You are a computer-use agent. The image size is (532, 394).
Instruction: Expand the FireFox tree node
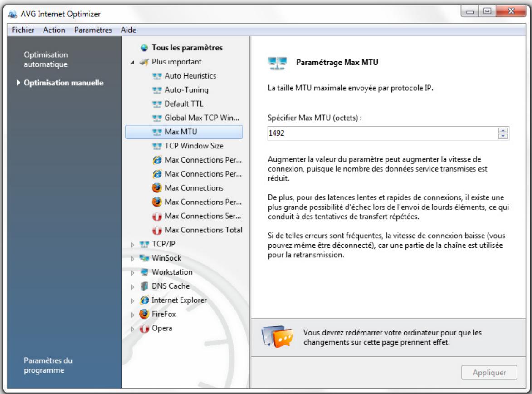click(132, 315)
